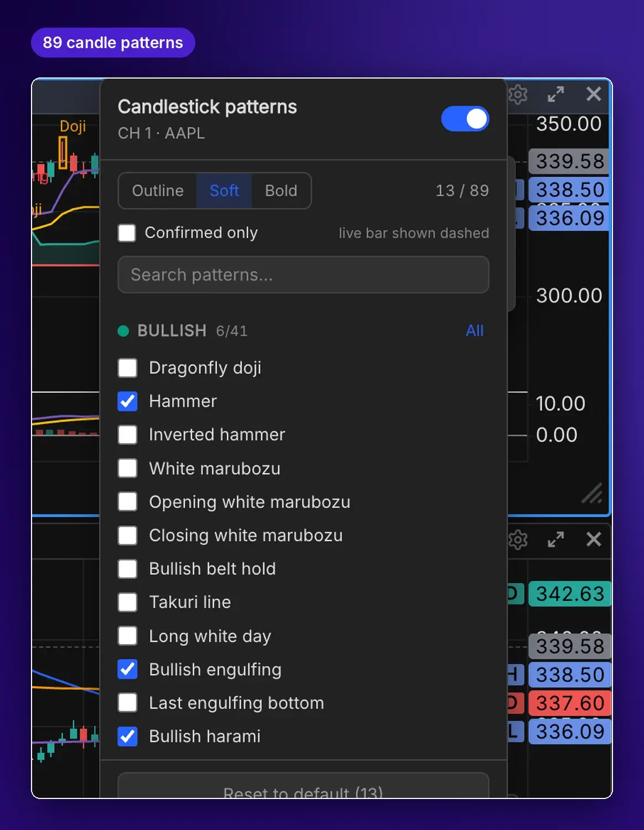Check the Long white day pattern
Image resolution: width=644 pixels, height=830 pixels.
click(128, 636)
